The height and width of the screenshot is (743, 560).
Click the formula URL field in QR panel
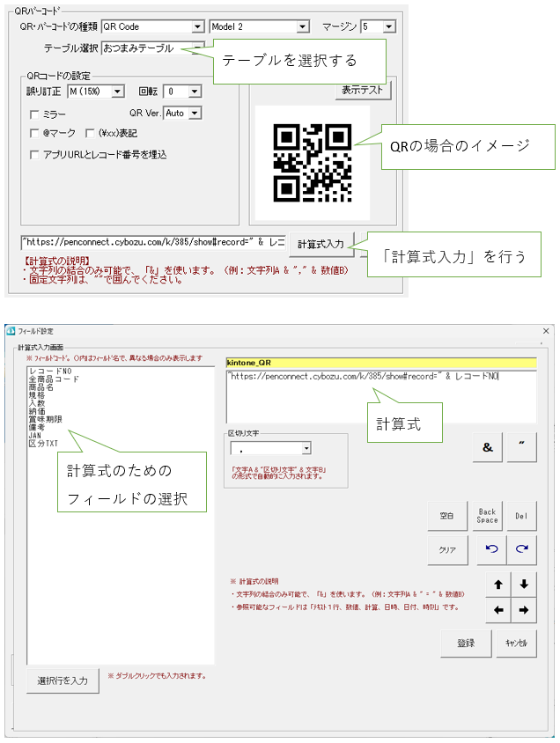pos(153,242)
